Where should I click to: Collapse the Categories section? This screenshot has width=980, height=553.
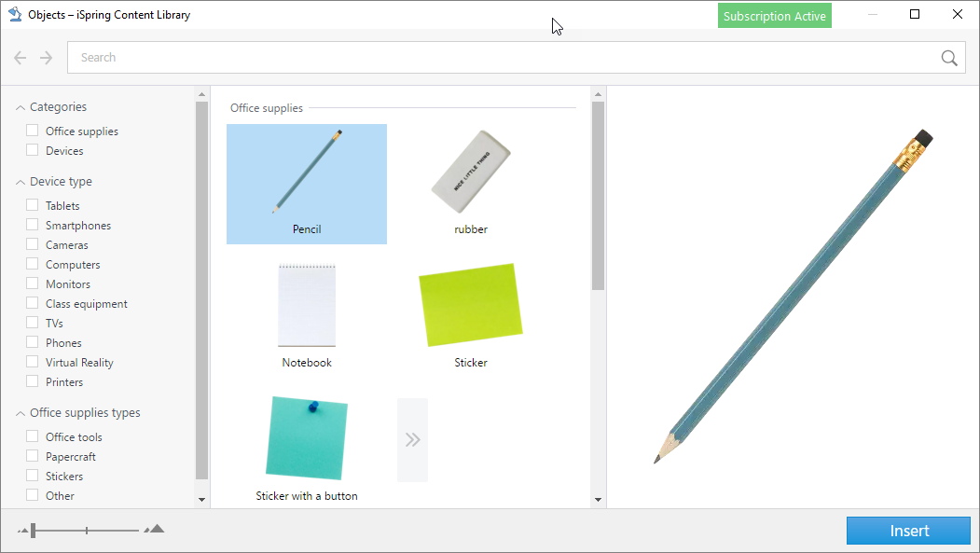[20, 106]
